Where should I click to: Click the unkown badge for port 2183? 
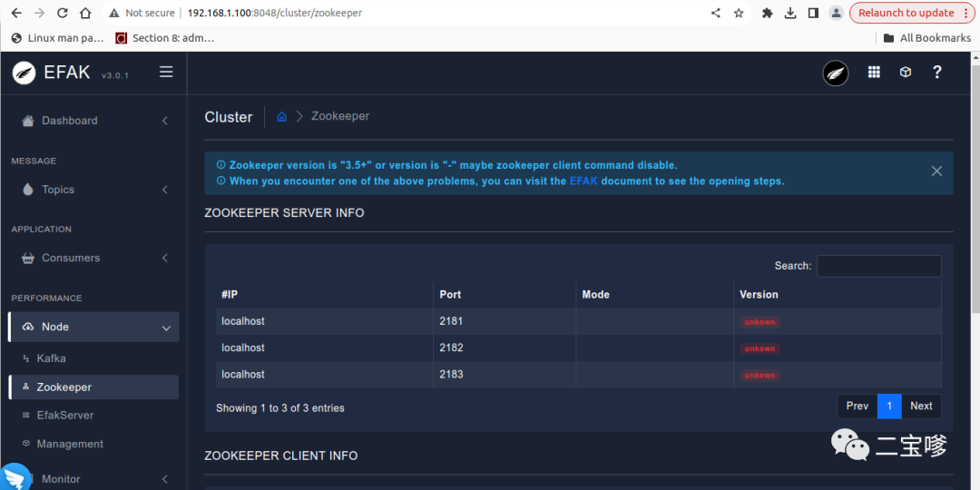point(760,375)
